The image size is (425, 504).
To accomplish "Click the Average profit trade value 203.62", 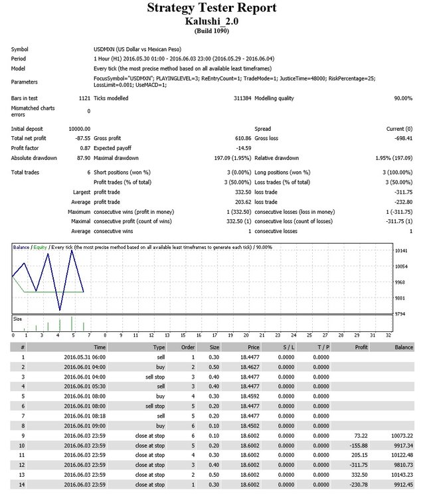I will point(243,202).
